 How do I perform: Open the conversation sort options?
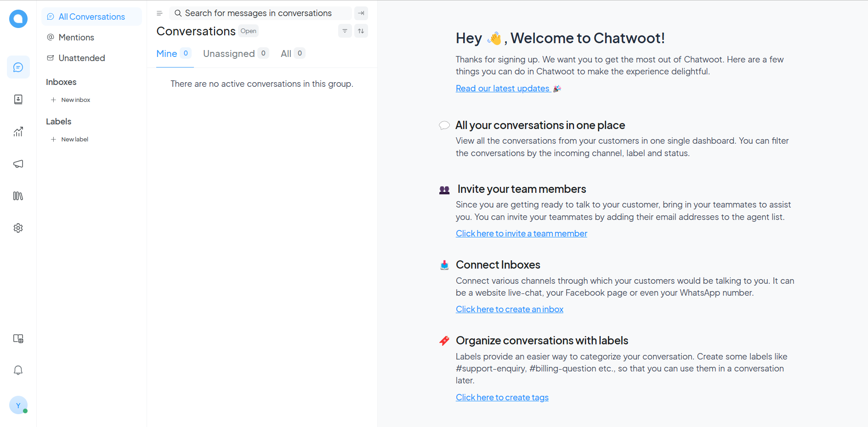361,31
